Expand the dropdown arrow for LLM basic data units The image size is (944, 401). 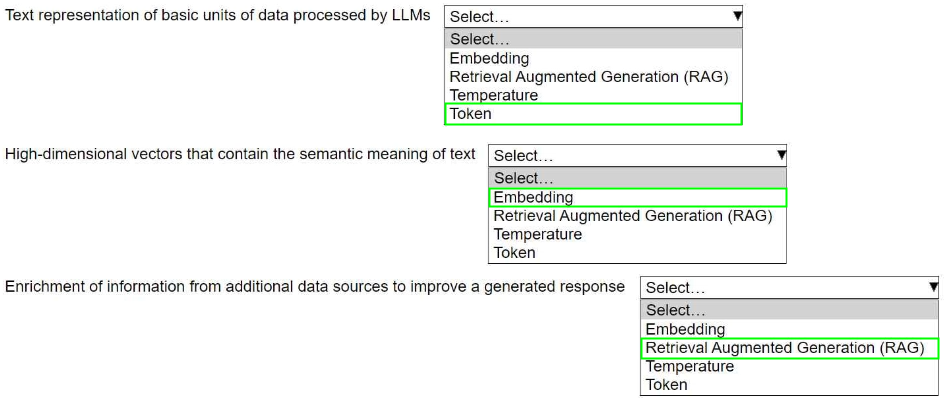[737, 17]
